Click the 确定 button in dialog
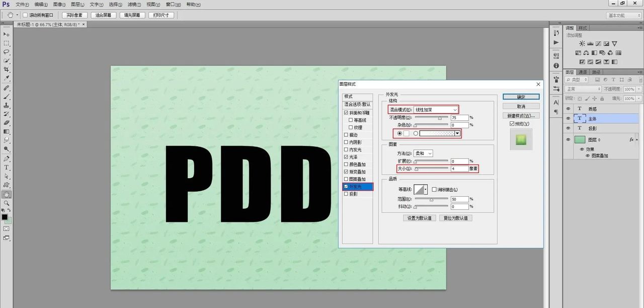The height and width of the screenshot is (308, 644). pyautogui.click(x=521, y=97)
